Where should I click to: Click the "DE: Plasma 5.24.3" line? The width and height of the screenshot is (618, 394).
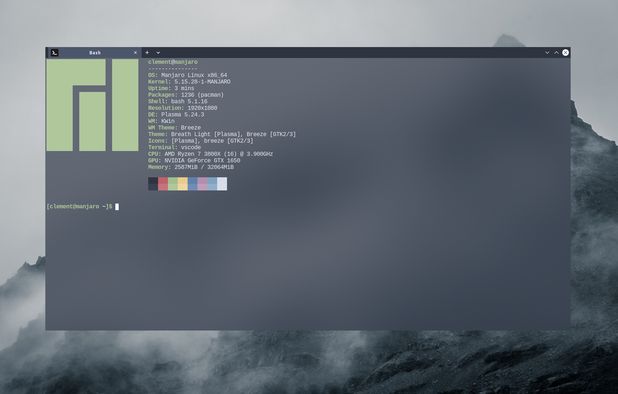pos(176,115)
